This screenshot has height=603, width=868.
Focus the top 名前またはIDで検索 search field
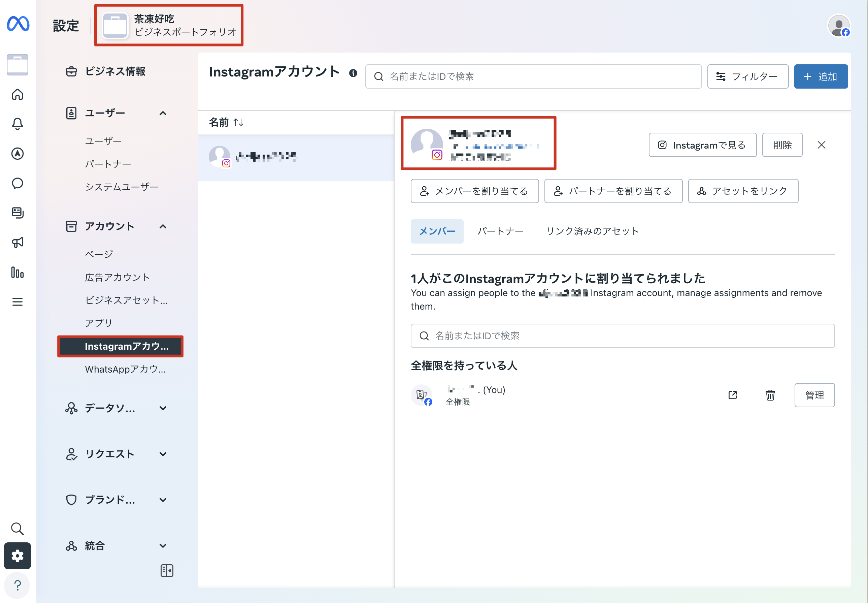click(533, 77)
